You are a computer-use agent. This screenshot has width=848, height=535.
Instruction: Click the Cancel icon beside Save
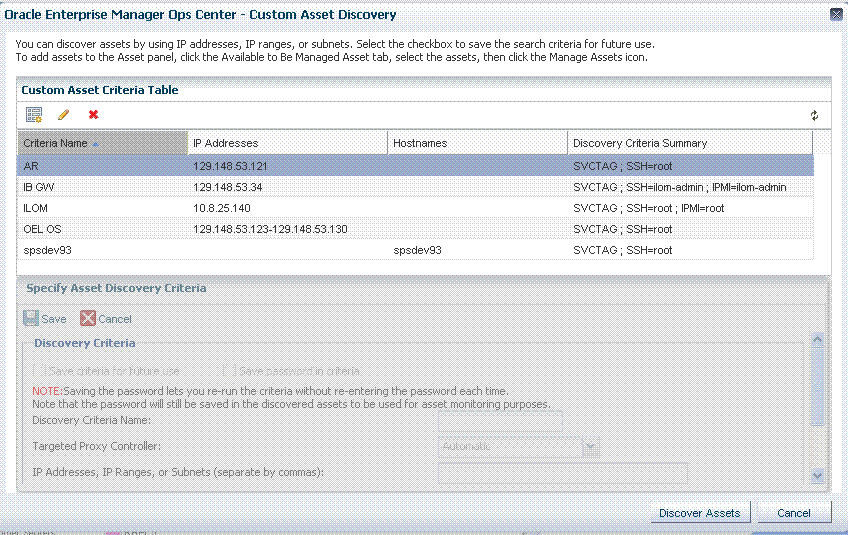[x=88, y=319]
